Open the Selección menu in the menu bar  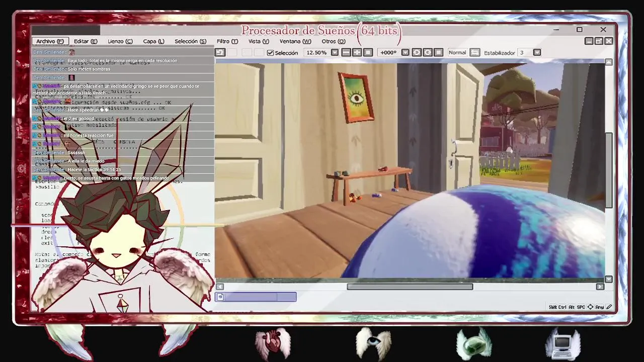pyautogui.click(x=190, y=41)
